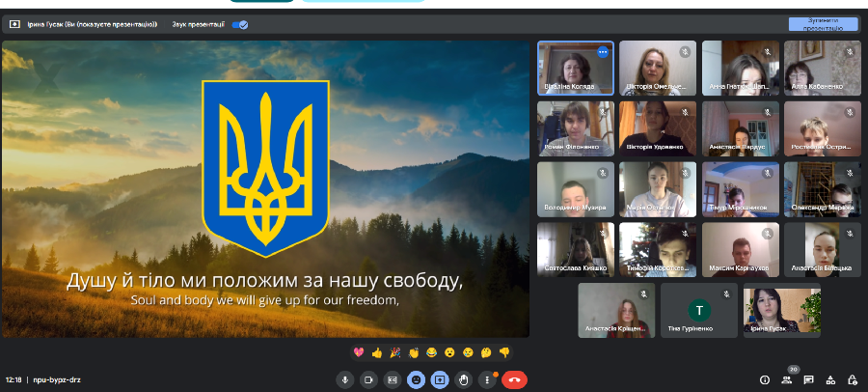
Task: Mute the microphone in the call toolbar
Action: point(344,379)
